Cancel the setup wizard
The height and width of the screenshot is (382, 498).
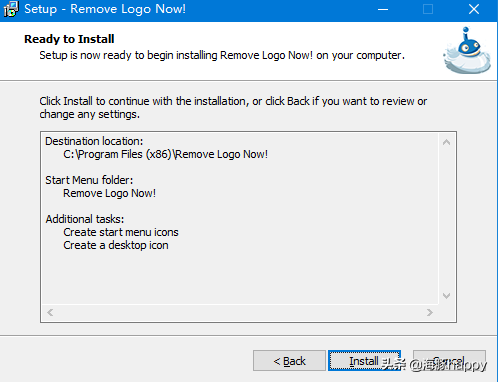[x=449, y=361]
